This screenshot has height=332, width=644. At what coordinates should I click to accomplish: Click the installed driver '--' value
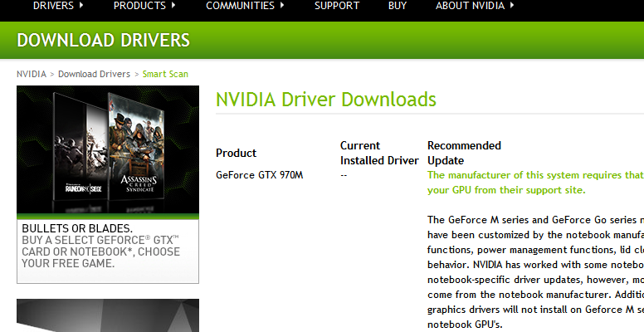(x=344, y=175)
